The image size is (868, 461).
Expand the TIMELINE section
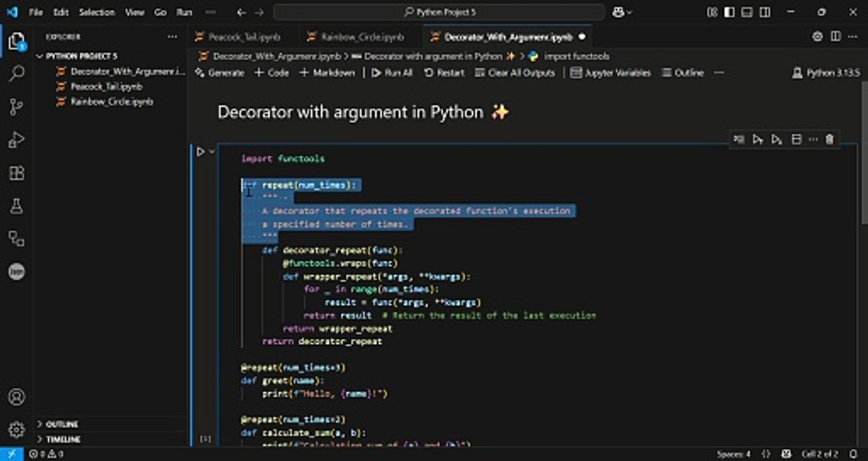[63, 439]
